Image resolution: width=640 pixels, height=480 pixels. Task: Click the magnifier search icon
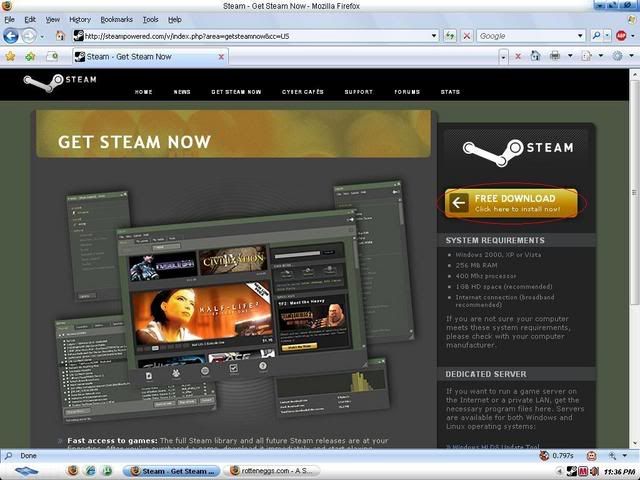(594, 36)
